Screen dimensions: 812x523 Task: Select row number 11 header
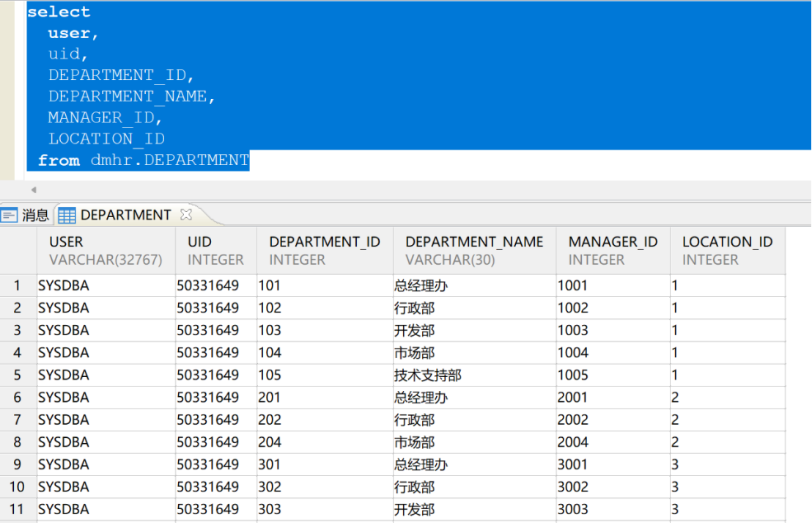[x=18, y=510]
